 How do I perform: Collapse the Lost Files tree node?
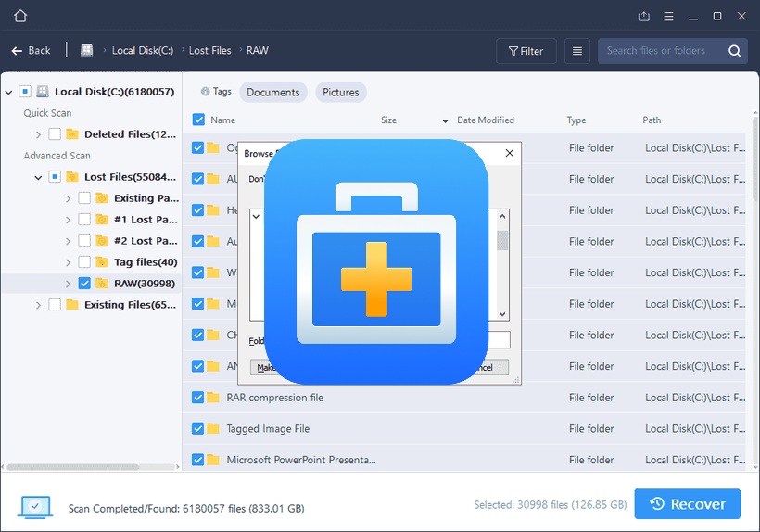[x=38, y=177]
